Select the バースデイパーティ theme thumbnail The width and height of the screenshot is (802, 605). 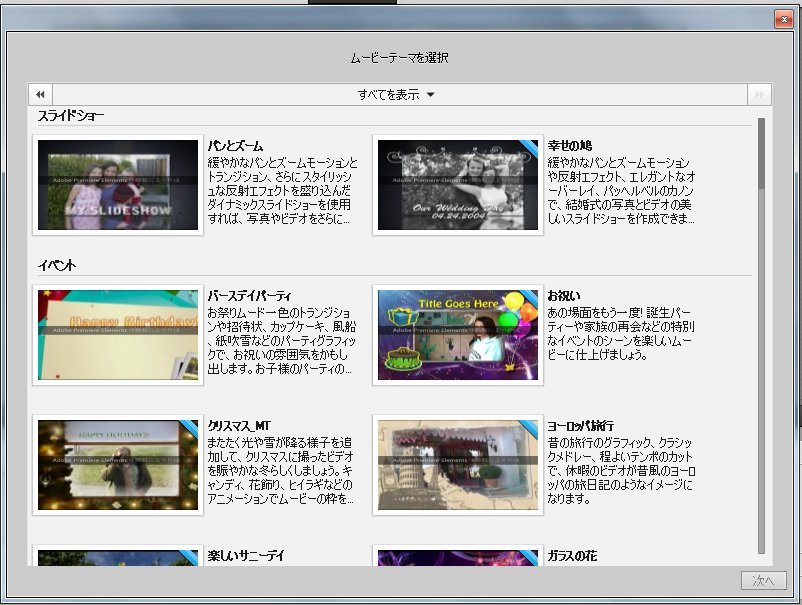click(x=118, y=335)
